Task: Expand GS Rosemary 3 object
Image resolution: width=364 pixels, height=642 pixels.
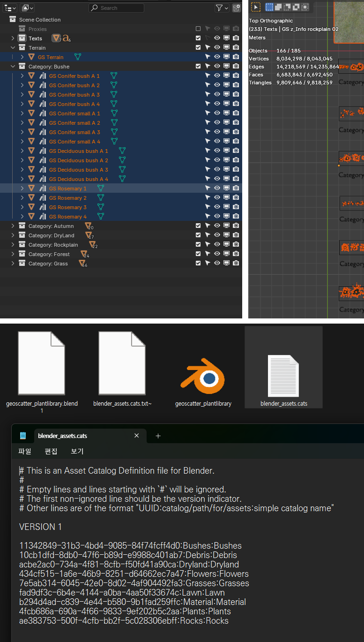Action: 22,207
